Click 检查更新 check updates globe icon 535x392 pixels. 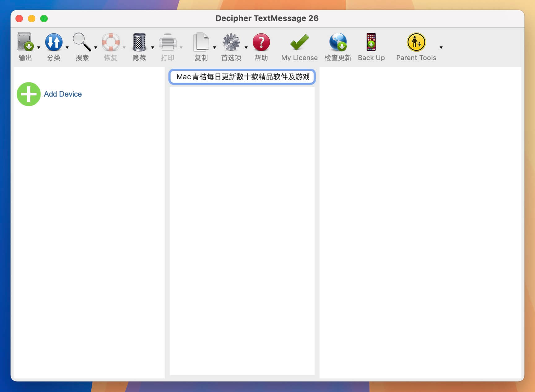pos(338,42)
